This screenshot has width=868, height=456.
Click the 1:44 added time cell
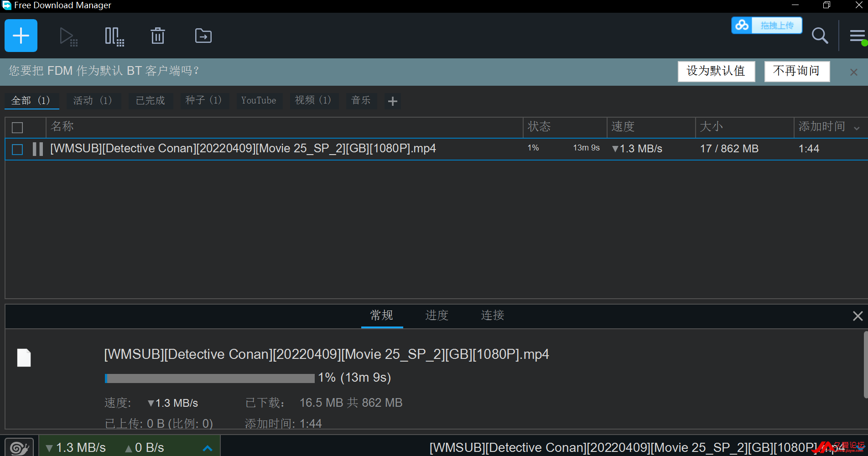coord(809,149)
